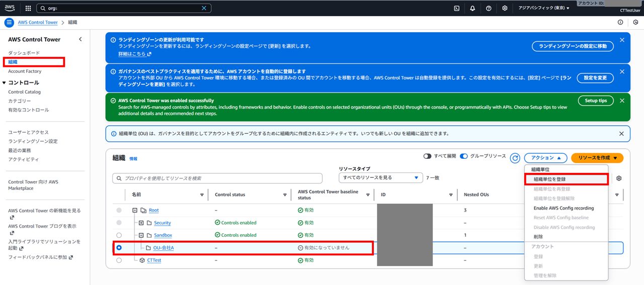Sort by the ID column
Screen dimensions: 644x285
pyautogui.click(x=451, y=195)
